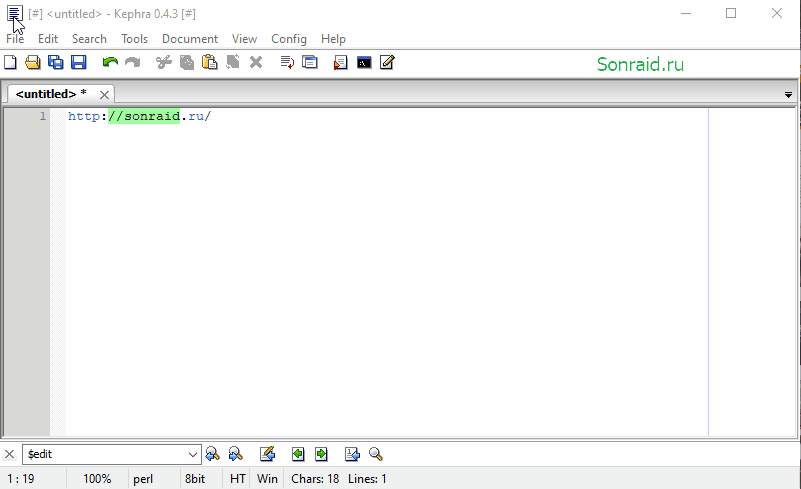Click the replace-selection icon beside paste

pos(233,62)
